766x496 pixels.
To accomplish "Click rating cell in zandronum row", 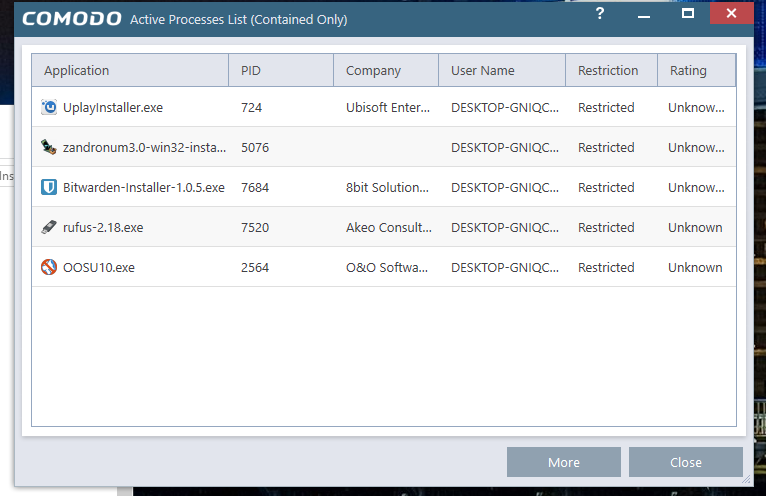I will pos(696,148).
